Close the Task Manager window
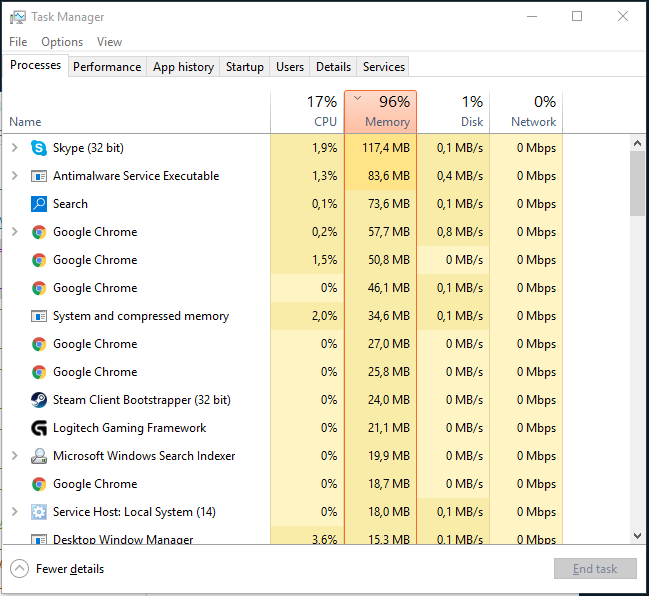This screenshot has width=649, height=596. pos(623,17)
